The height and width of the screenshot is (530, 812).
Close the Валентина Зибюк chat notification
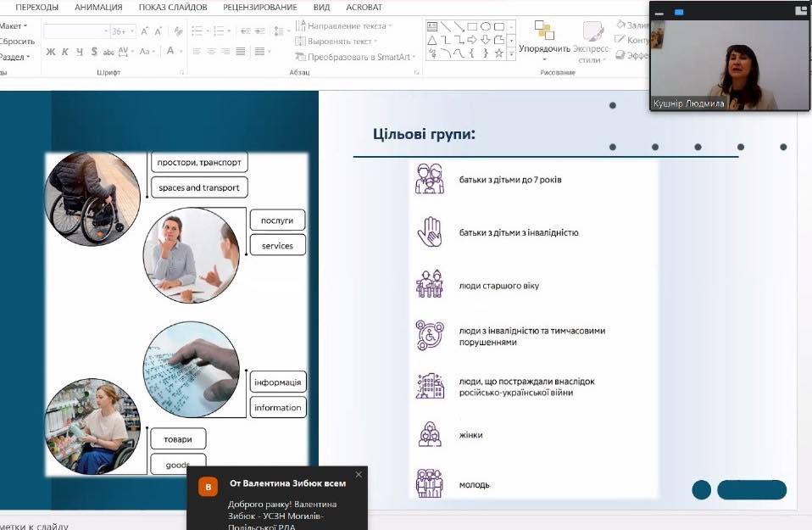359,474
